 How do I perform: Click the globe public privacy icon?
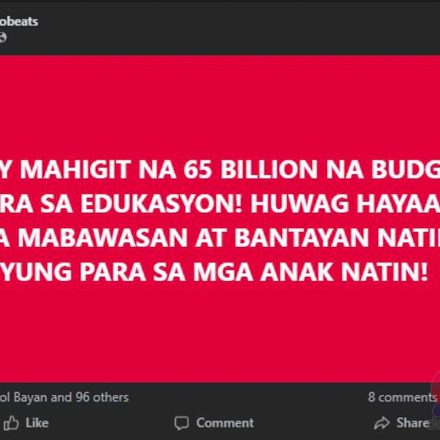pyautogui.click(x=3, y=37)
